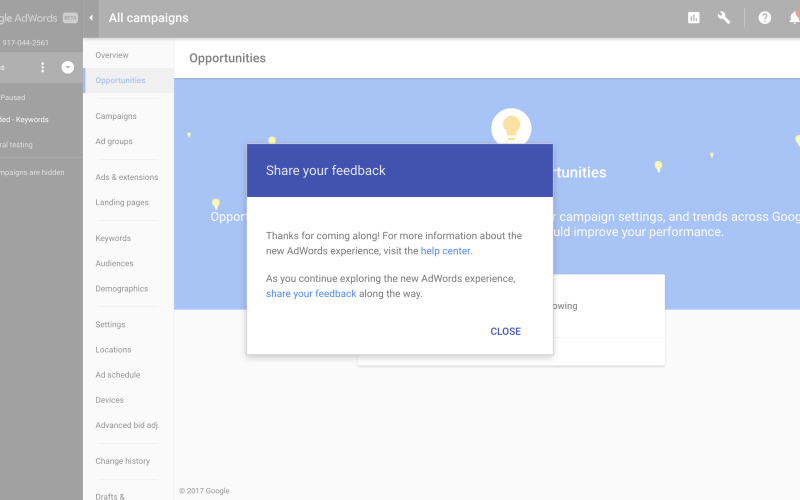Viewport: 800px width, 500px height.
Task: Open Landing pages
Action: (x=122, y=202)
